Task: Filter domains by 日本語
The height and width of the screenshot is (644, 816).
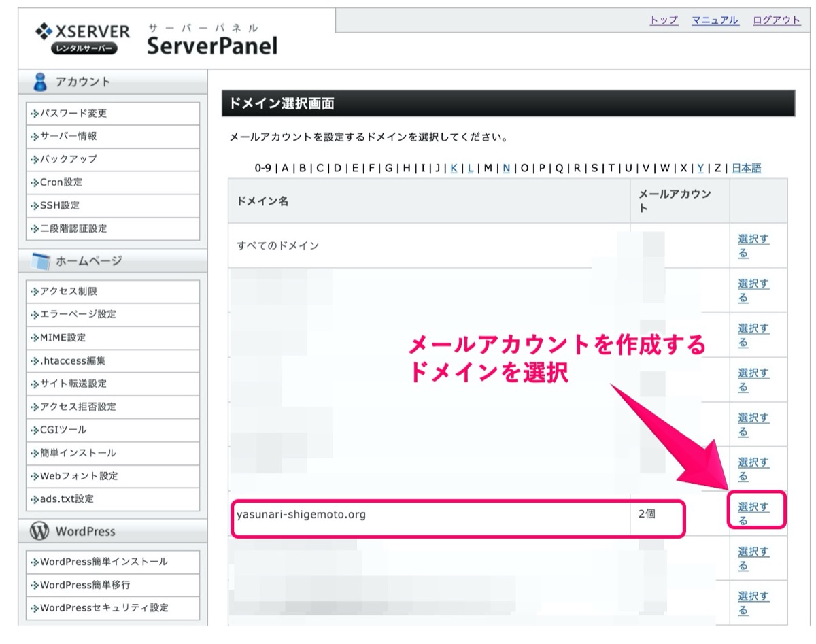Action: (x=746, y=168)
